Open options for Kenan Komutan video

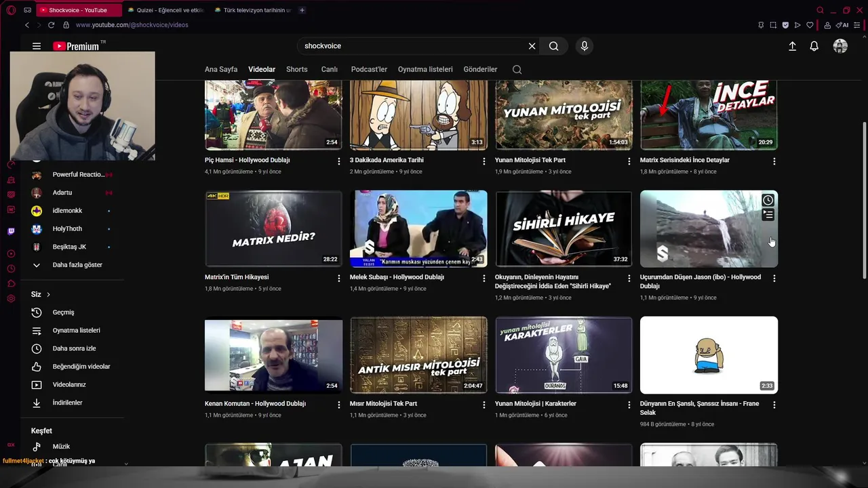pyautogui.click(x=339, y=405)
